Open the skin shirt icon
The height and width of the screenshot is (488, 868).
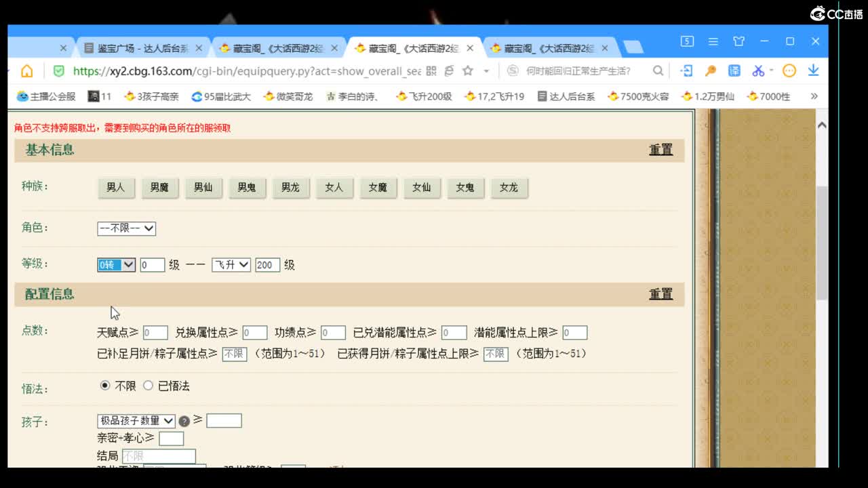[x=738, y=41]
